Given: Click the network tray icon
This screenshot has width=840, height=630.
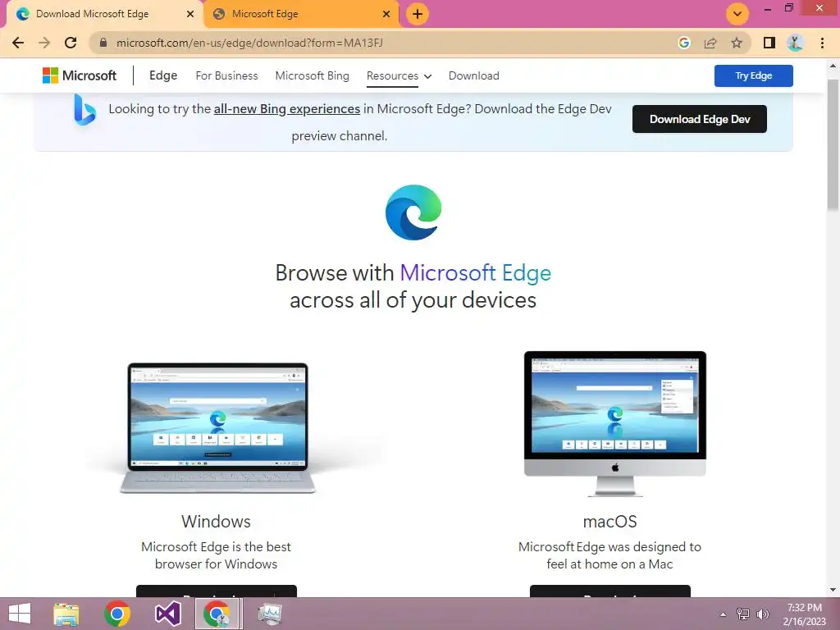Looking at the screenshot, I should point(743,614).
